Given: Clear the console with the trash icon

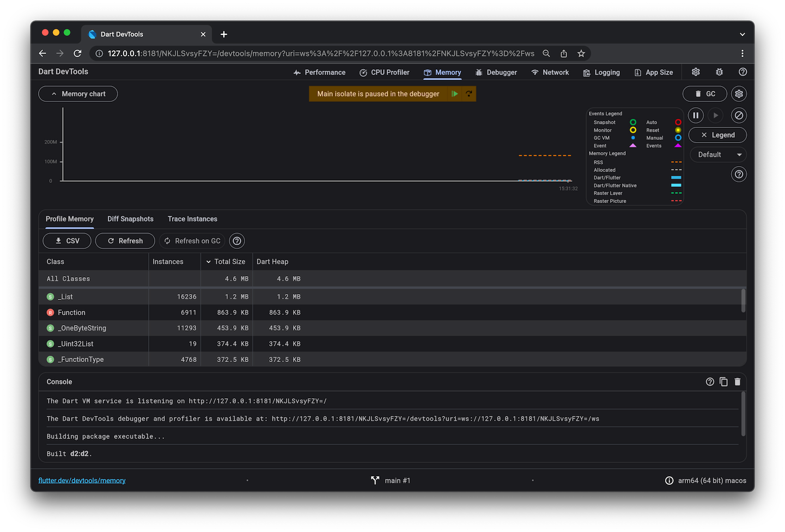Looking at the screenshot, I should tap(738, 382).
